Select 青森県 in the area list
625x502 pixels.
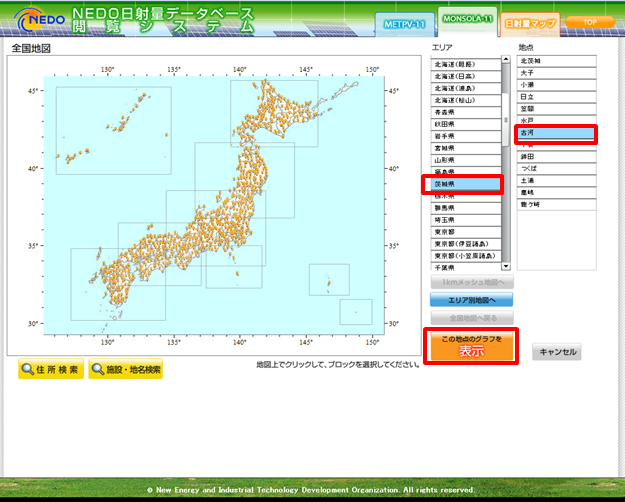pyautogui.click(x=468, y=112)
